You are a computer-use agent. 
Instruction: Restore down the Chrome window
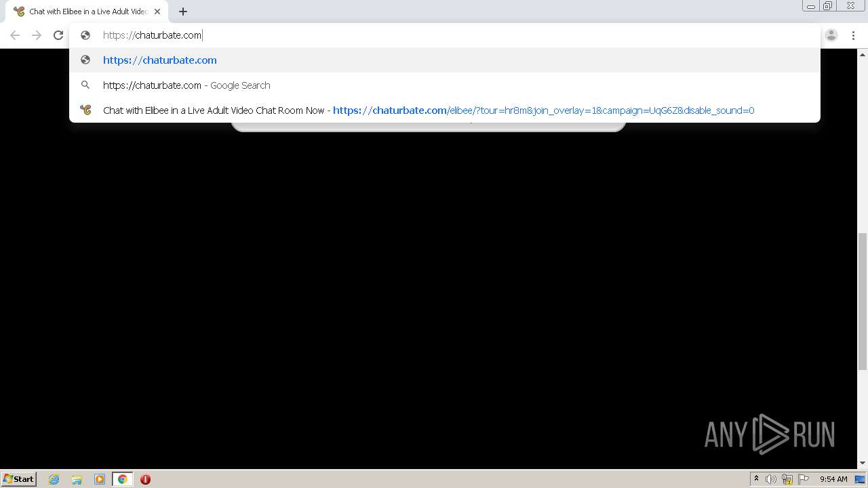(x=828, y=6)
